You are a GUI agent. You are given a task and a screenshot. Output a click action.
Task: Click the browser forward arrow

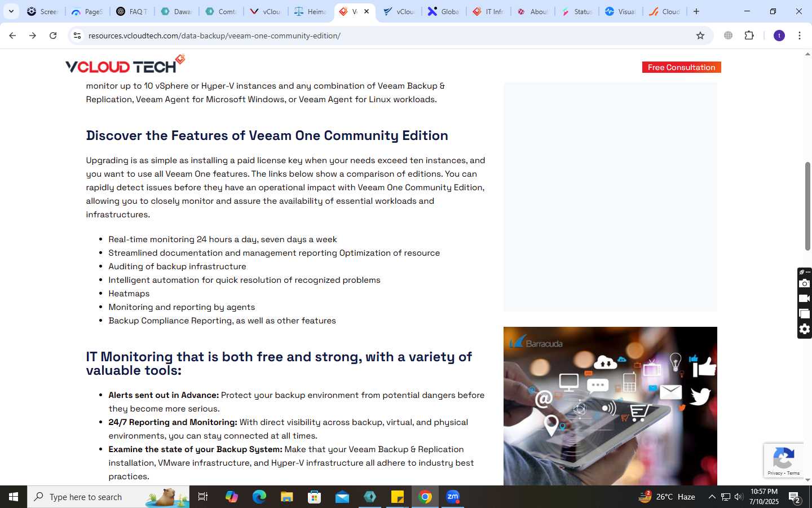pos(33,36)
